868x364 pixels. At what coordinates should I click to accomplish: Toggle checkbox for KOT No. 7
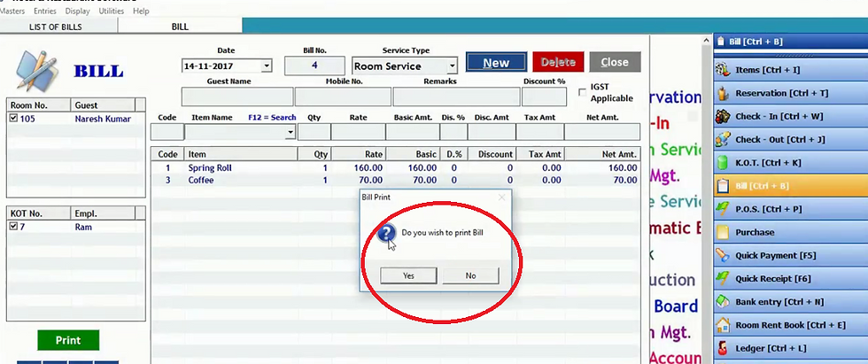pos(14,227)
